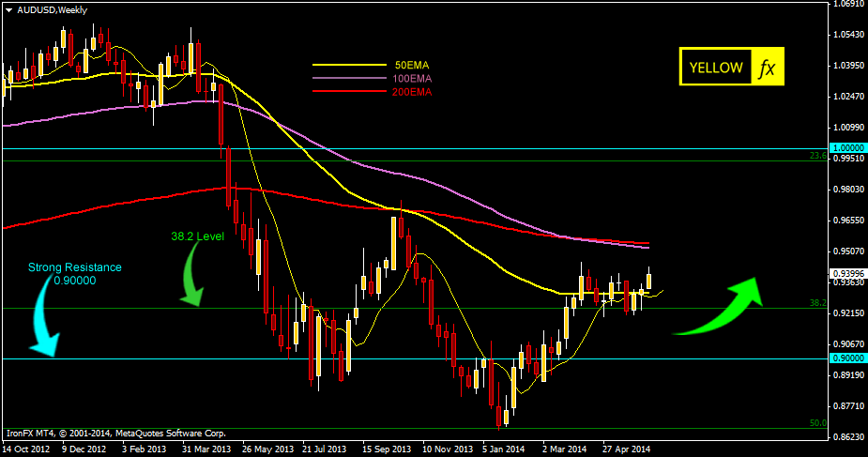868x457 pixels.
Task: Select the 50EMA legend label
Action: point(411,65)
